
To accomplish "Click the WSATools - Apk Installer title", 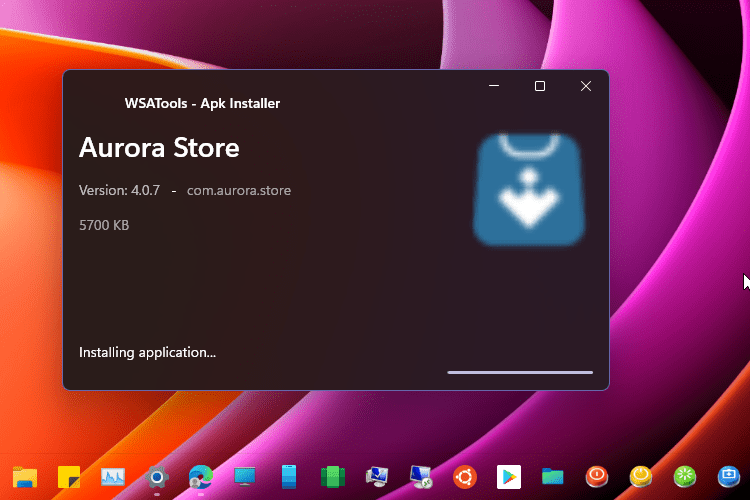I will coord(202,103).
